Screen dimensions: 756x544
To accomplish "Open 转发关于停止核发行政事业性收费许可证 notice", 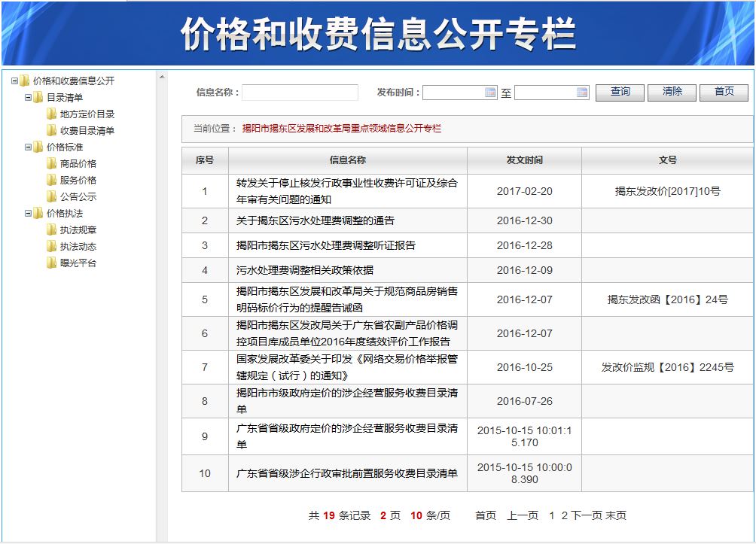I will pyautogui.click(x=346, y=191).
